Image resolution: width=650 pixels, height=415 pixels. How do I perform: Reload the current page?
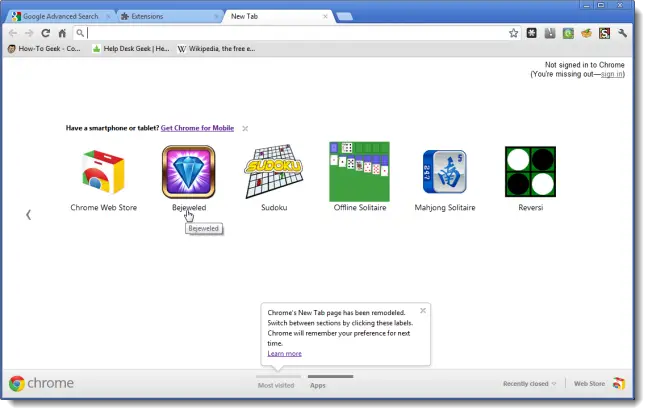[46, 33]
